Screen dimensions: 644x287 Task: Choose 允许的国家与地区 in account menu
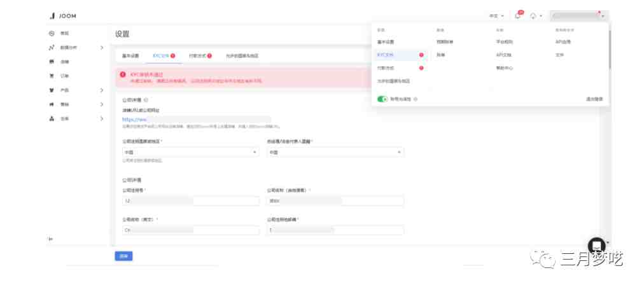point(393,81)
